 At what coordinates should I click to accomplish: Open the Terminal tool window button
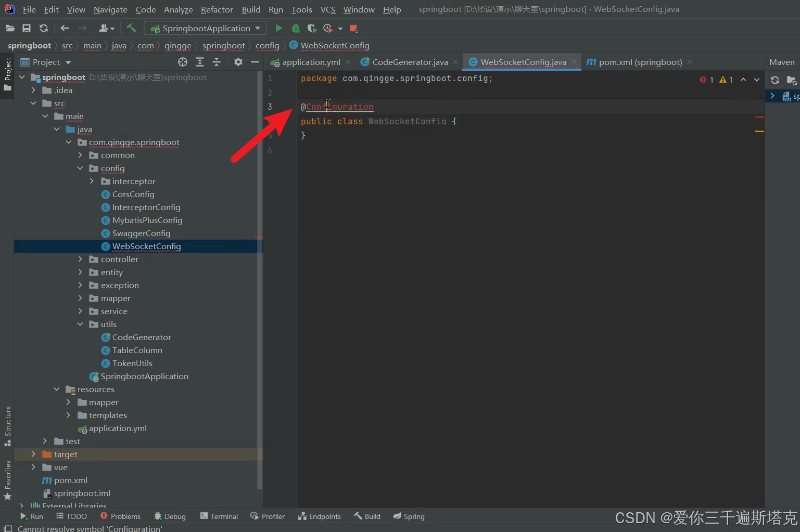coord(219,516)
